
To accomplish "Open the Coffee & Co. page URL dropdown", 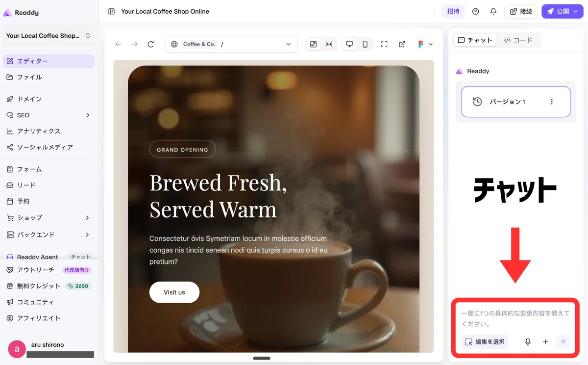I will coord(231,44).
